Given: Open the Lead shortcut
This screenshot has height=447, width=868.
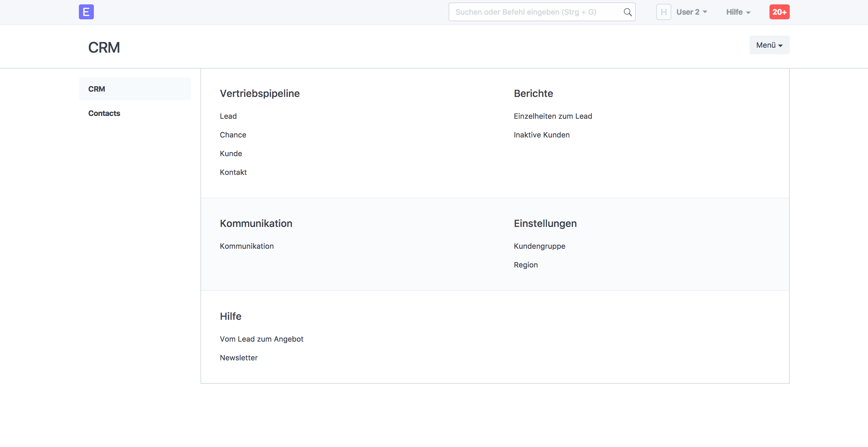Looking at the screenshot, I should click(228, 116).
